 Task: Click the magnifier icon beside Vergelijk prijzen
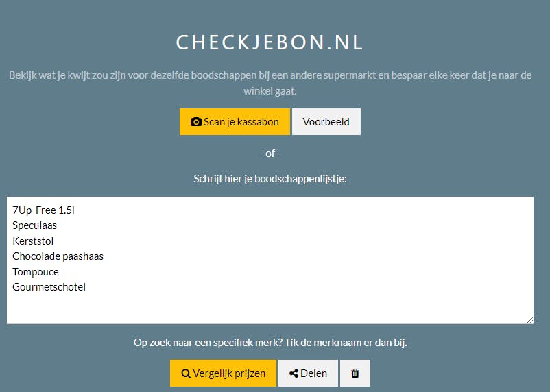[186, 373]
